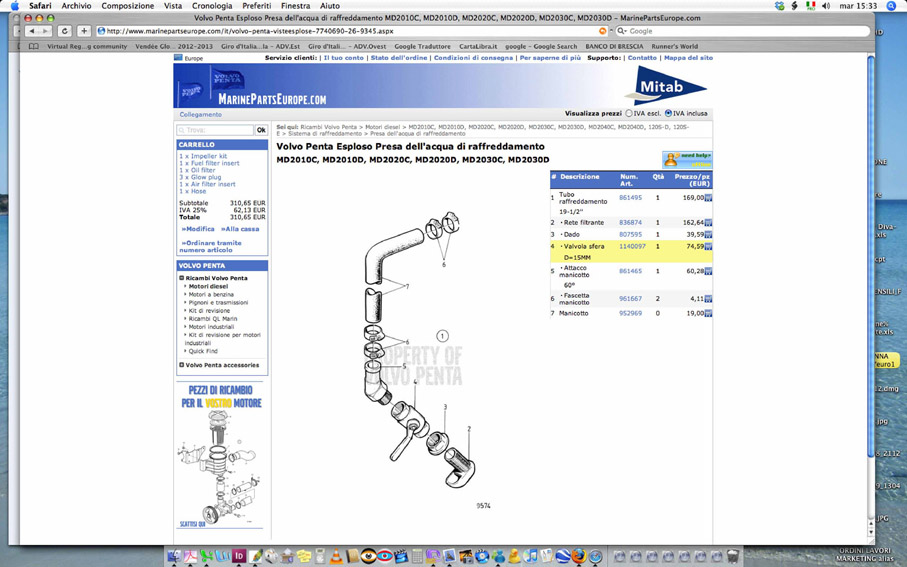Image resolution: width=907 pixels, height=567 pixels.
Task: Open Calculator from the Dock
Action: pyautogui.click(x=417, y=557)
